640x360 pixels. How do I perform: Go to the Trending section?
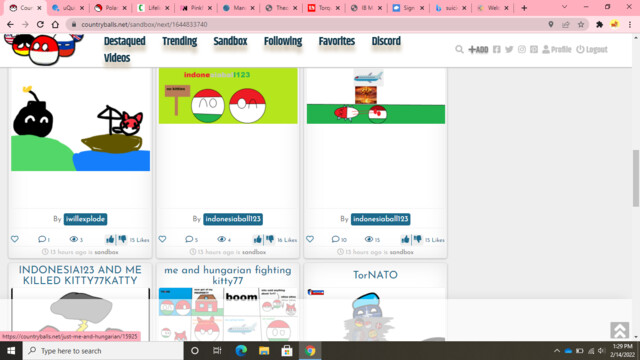click(x=180, y=41)
